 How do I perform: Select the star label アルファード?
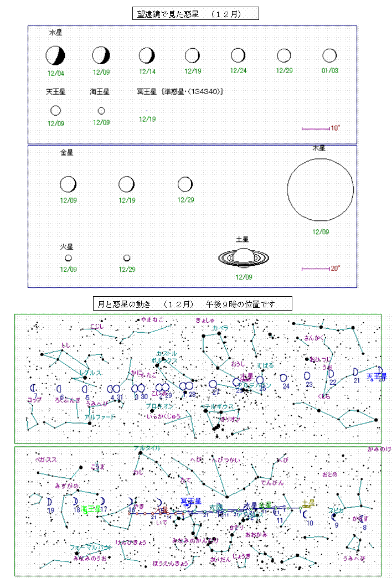(x=100, y=417)
